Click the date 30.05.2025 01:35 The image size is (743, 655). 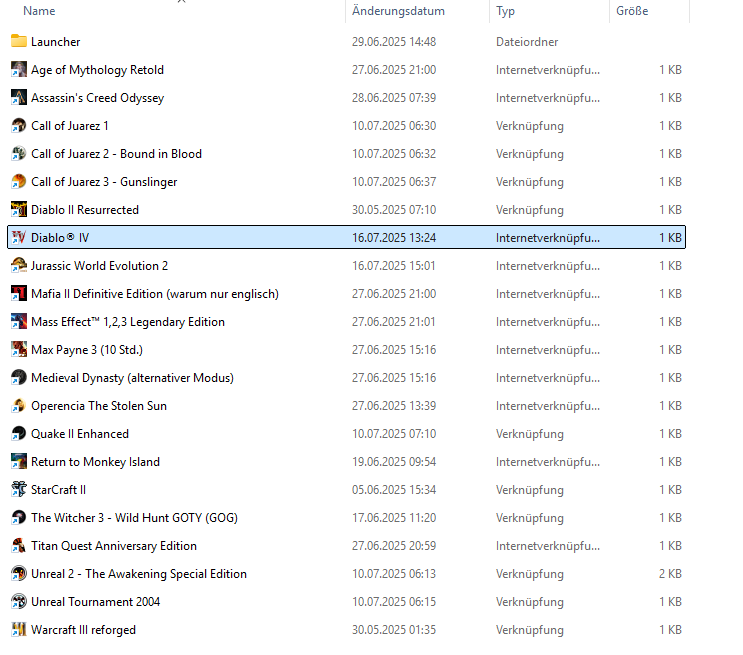[x=394, y=629]
